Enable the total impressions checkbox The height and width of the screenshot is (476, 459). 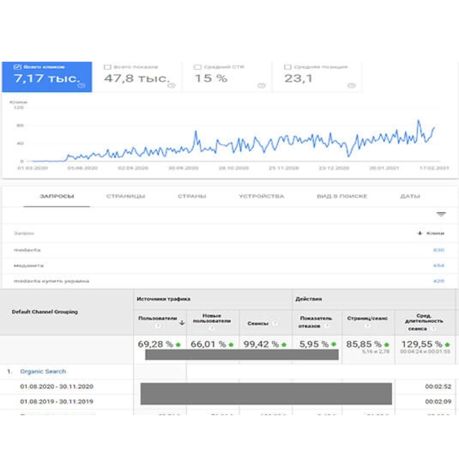[107, 67]
